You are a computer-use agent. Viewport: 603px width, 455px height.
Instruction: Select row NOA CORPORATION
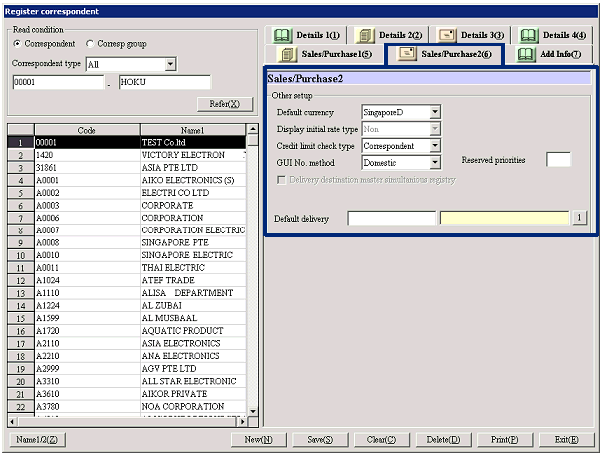127,407
